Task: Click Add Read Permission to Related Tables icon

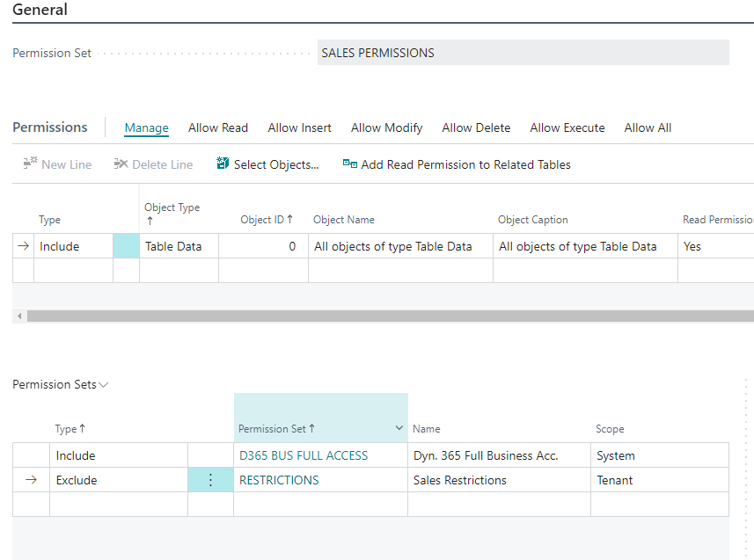Action: (x=350, y=164)
